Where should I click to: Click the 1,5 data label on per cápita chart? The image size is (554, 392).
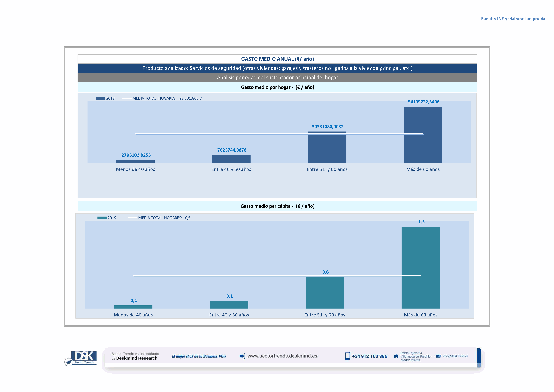click(x=421, y=222)
